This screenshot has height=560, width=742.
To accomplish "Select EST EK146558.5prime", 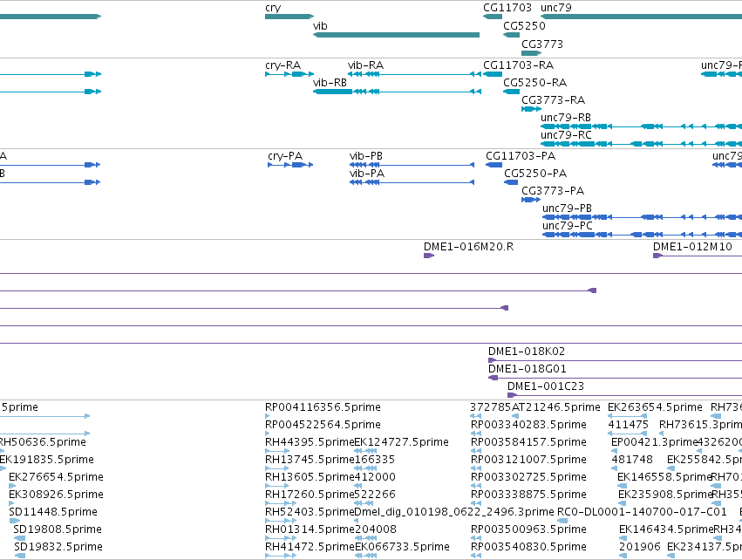I will 664,478.
